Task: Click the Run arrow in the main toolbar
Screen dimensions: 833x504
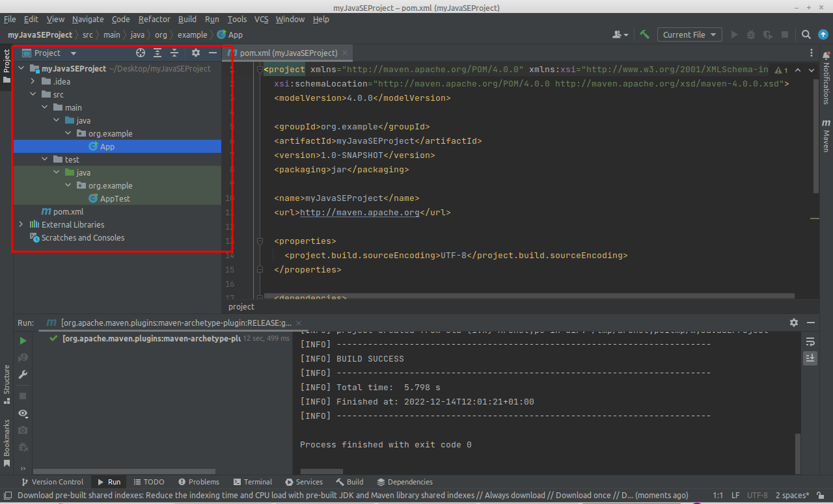Action: tap(734, 34)
